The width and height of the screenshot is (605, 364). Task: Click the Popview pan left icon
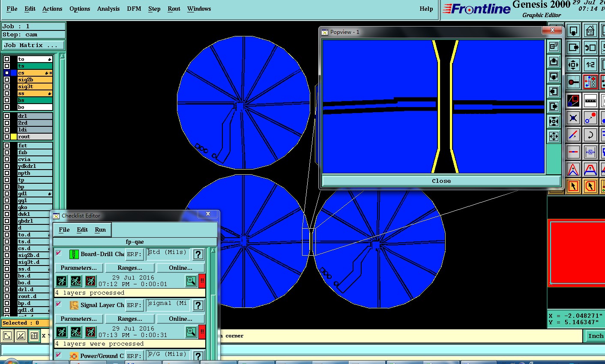(554, 91)
